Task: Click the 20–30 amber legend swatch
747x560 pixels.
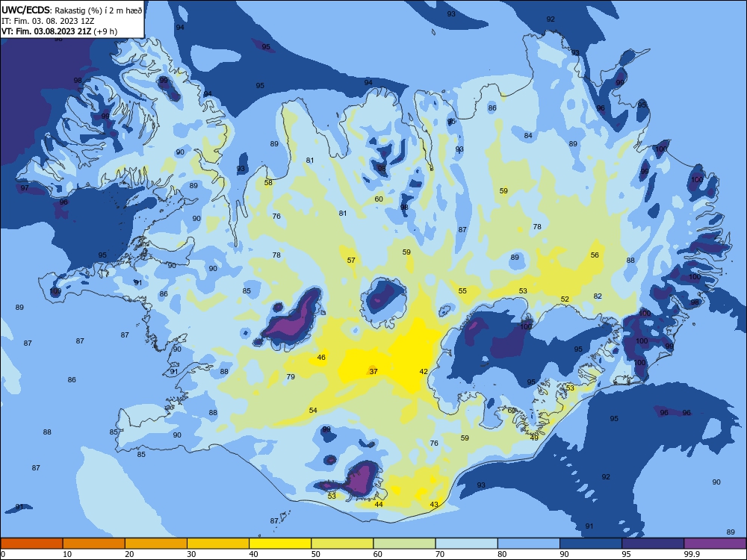Action: click(x=156, y=544)
